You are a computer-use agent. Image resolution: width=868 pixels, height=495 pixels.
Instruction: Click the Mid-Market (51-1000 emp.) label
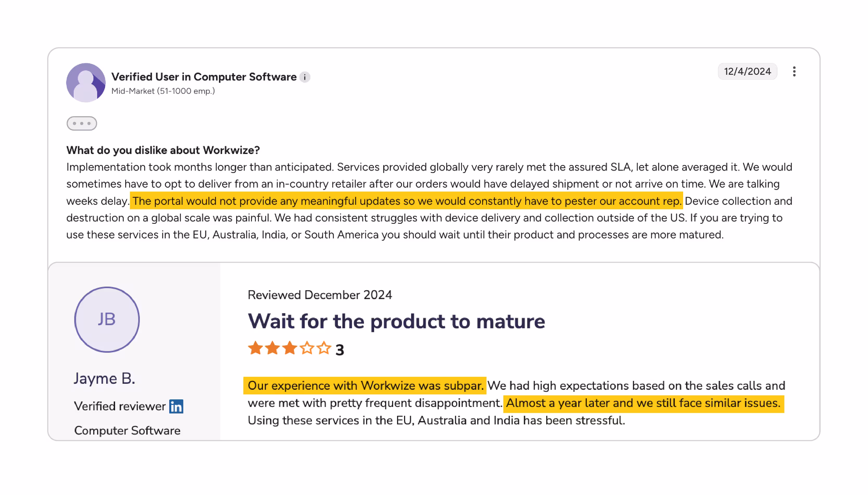coord(163,91)
